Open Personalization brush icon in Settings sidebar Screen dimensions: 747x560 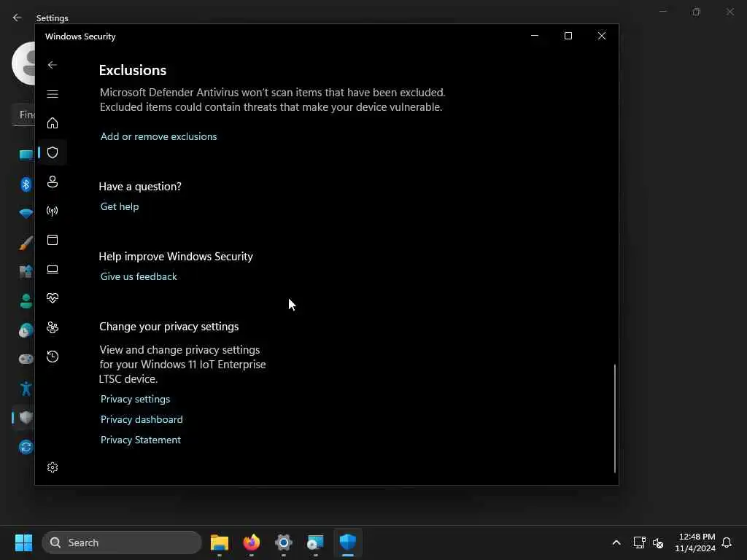26,243
